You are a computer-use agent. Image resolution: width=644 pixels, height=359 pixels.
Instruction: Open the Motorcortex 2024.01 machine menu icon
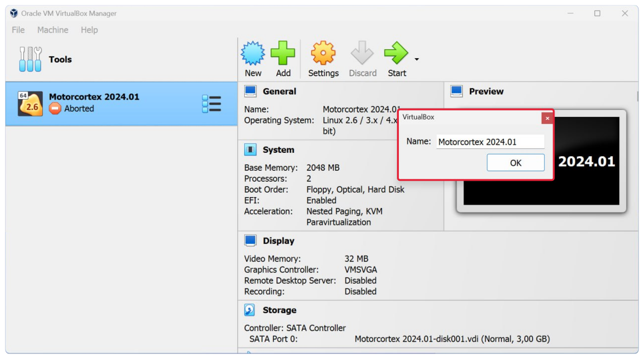point(211,104)
